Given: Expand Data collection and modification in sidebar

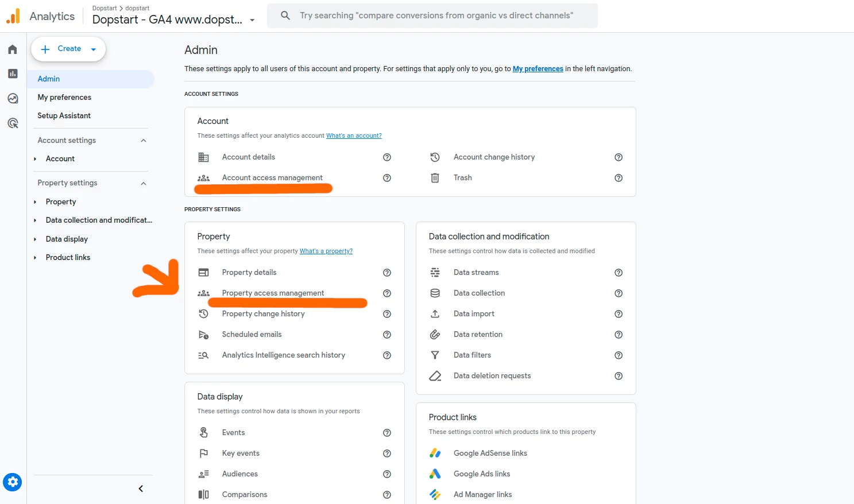Looking at the screenshot, I should click(35, 220).
